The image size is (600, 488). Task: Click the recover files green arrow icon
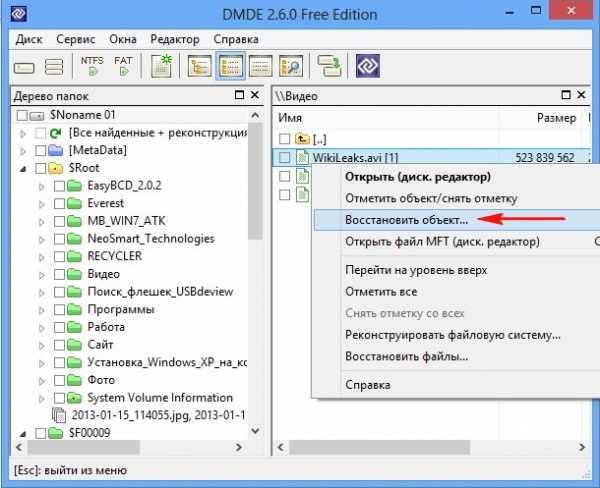point(328,66)
